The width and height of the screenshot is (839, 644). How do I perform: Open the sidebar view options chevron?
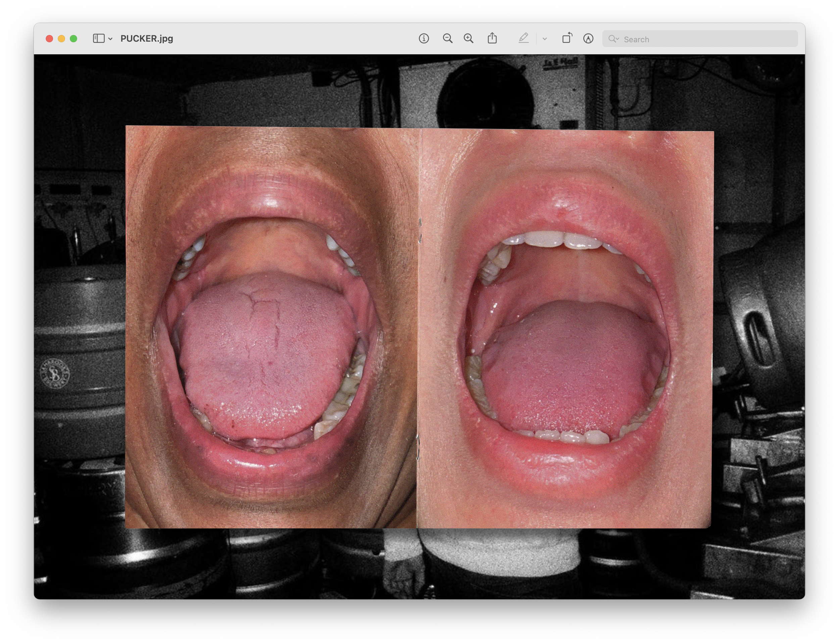110,39
